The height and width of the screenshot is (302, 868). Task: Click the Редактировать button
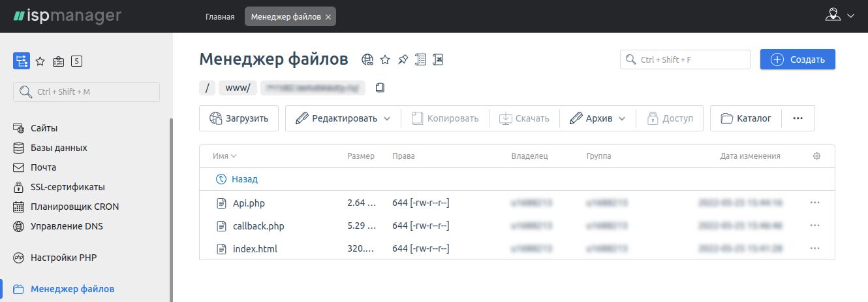tap(337, 118)
